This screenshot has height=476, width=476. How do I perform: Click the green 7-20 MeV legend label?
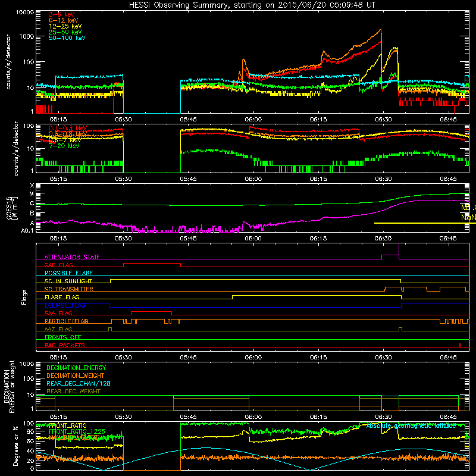click(64, 146)
